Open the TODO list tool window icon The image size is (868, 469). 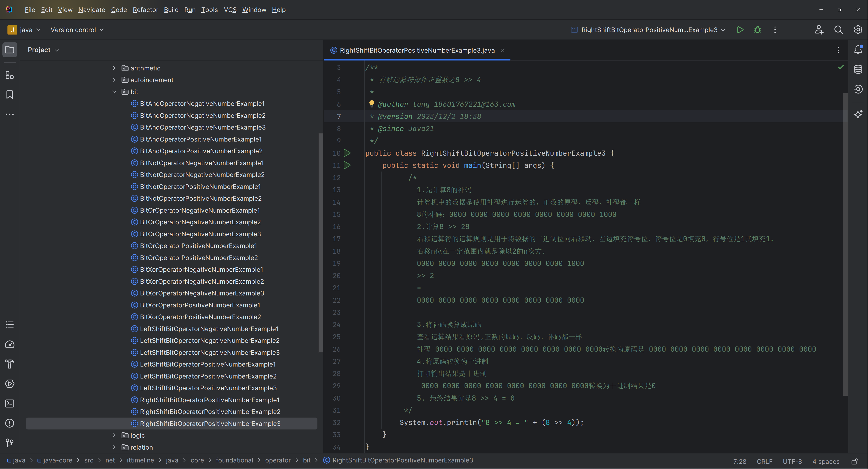point(10,325)
